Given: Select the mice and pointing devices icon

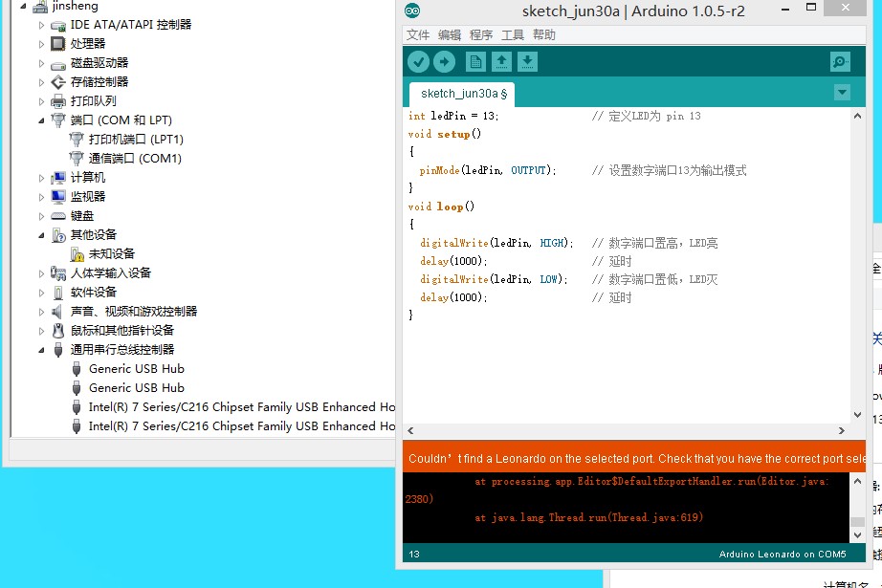Looking at the screenshot, I should pyautogui.click(x=58, y=331).
